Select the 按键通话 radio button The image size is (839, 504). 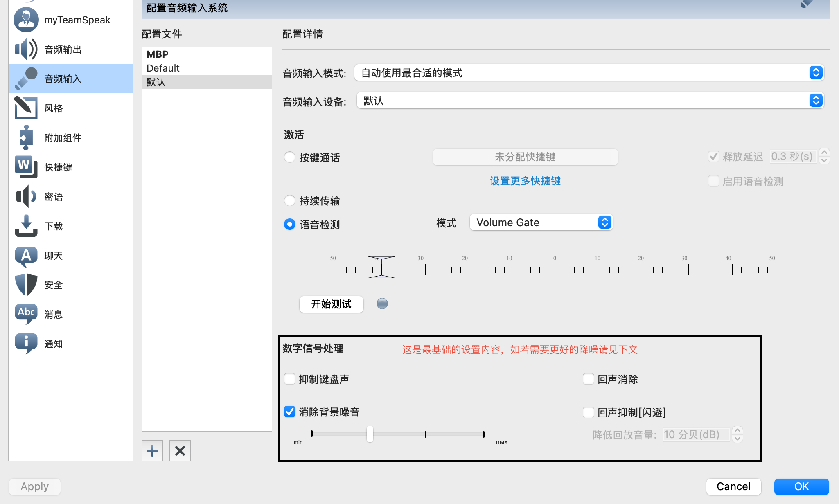290,157
